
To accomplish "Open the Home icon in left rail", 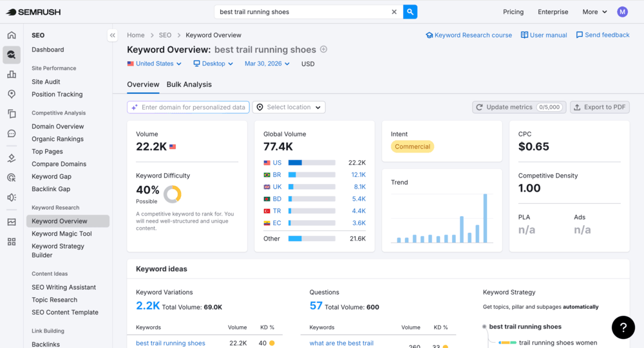I will coord(12,35).
